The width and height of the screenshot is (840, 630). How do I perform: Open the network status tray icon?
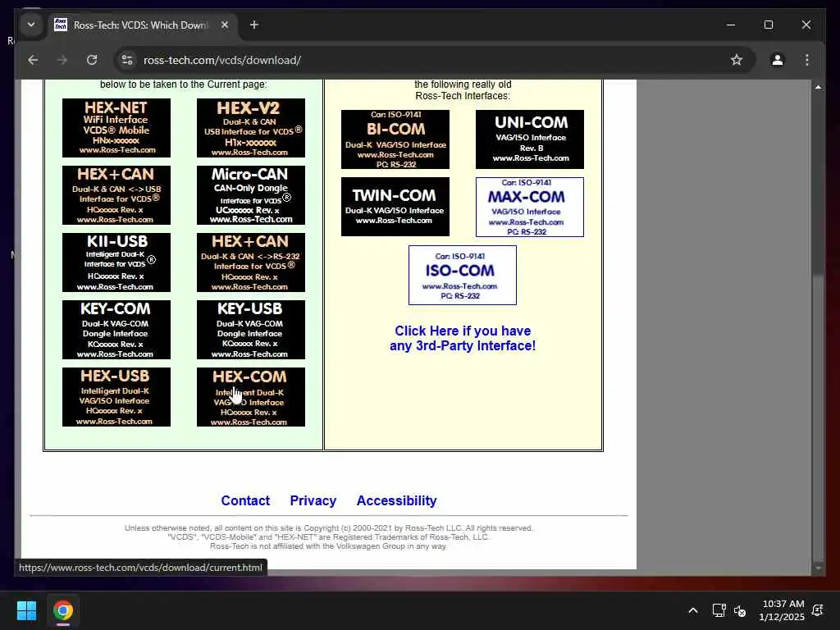[719, 610]
